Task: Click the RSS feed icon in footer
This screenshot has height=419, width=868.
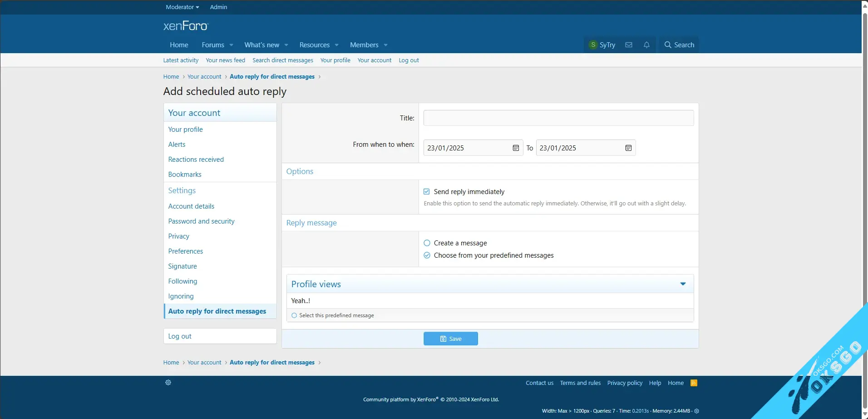Action: click(x=694, y=383)
